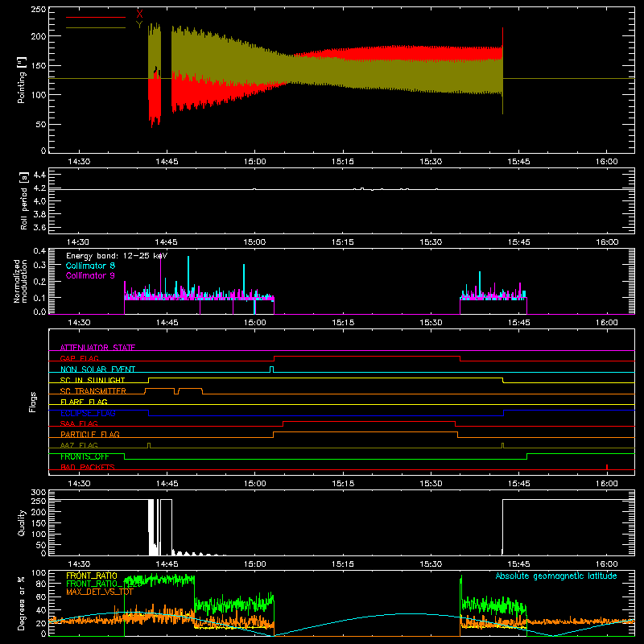Click the PARTICLE_FLAG label
The height and width of the screenshot is (644, 644).
(90, 434)
